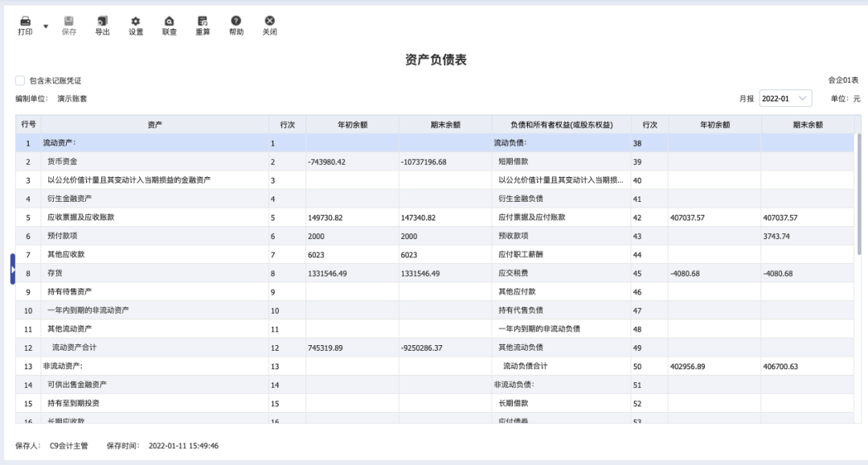Click the table's vertical scrollbar

858,193
